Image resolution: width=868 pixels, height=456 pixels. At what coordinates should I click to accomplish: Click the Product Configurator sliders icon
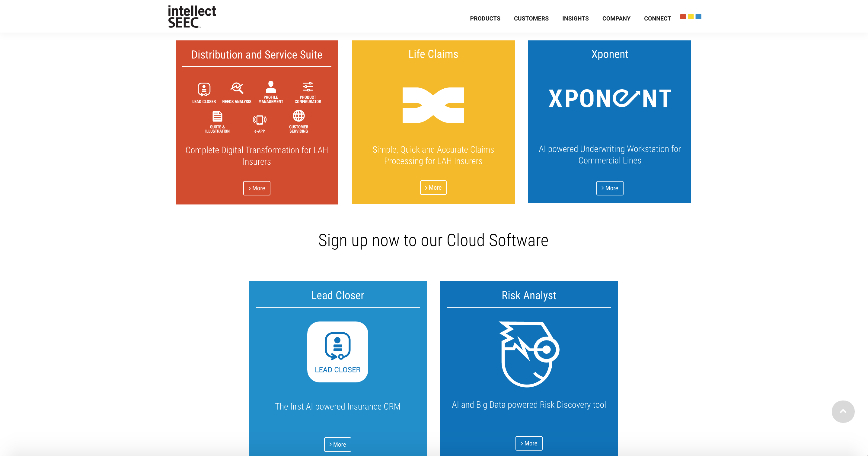click(x=308, y=87)
